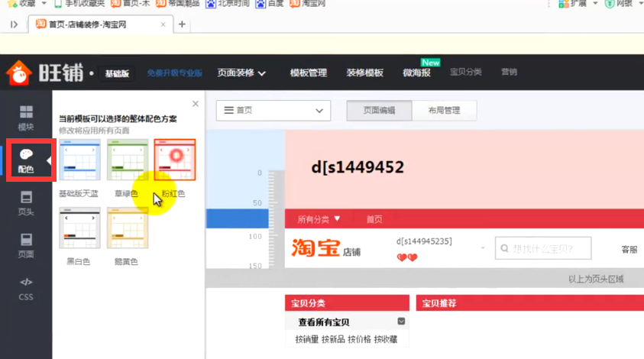Viewport: 644px width, 359px height.
Task: Toggle the browser sidebar tab list icon
Action: pos(14,24)
